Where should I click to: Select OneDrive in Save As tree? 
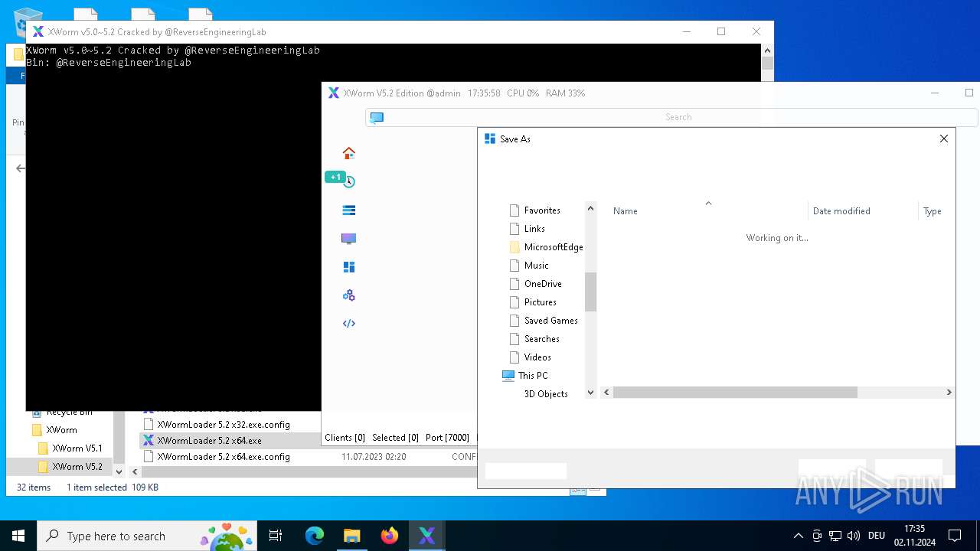click(543, 284)
